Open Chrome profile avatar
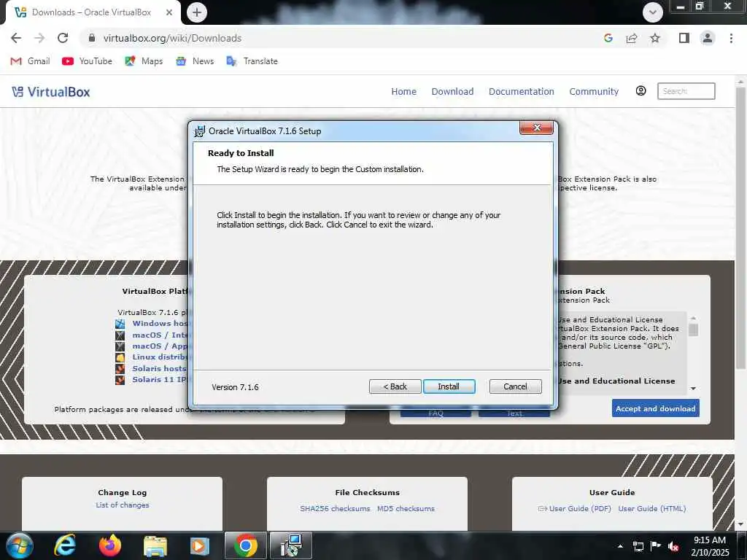 (708, 38)
